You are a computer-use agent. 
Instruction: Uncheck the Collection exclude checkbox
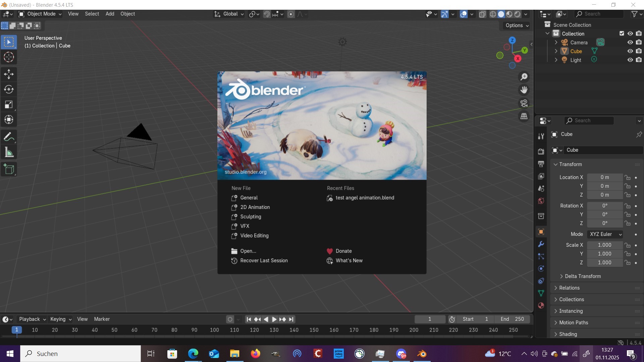[622, 34]
